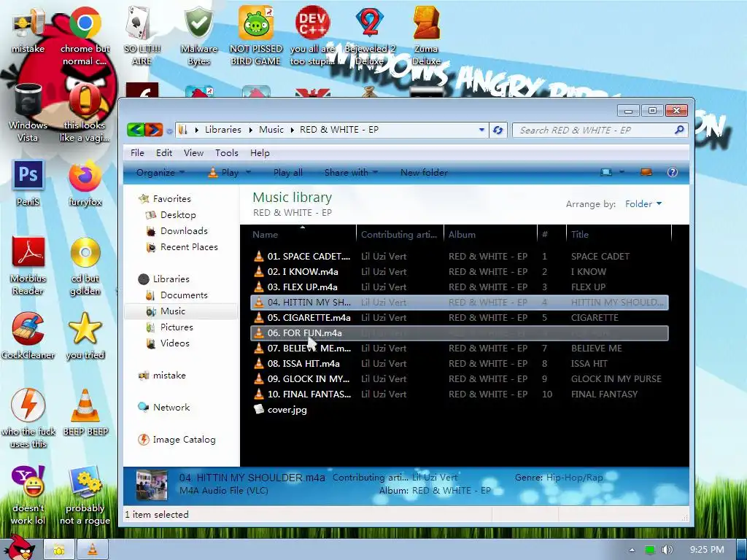
Task: Click the Explorer forward arrow button
Action: (154, 130)
